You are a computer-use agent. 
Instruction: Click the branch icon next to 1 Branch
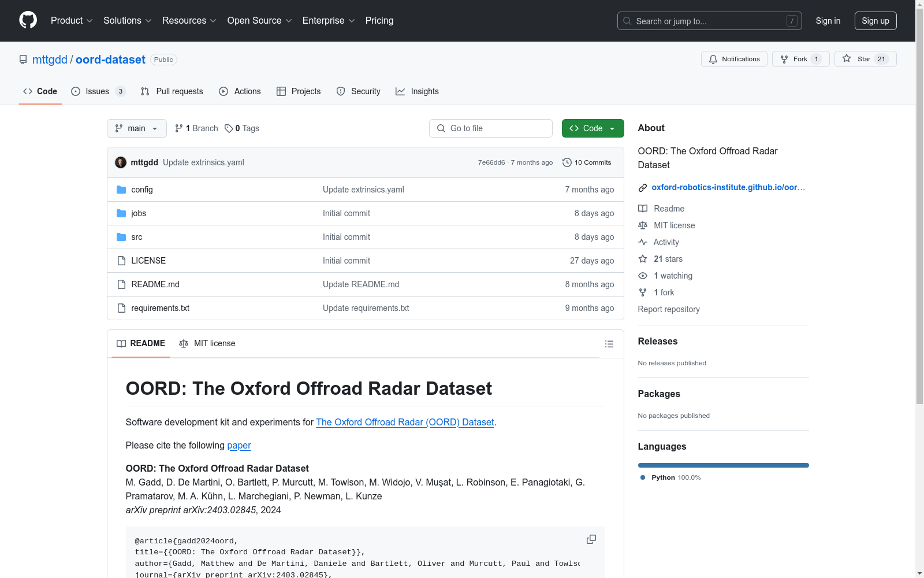pyautogui.click(x=179, y=128)
